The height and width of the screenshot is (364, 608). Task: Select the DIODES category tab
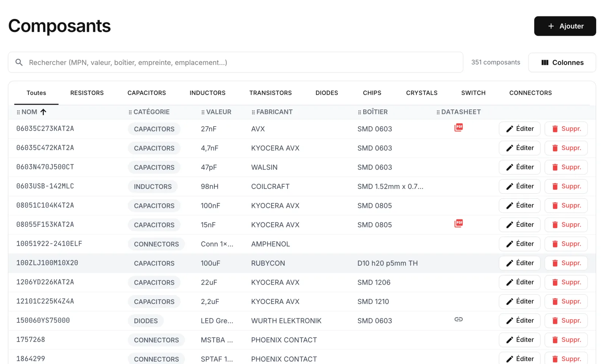[x=327, y=93]
